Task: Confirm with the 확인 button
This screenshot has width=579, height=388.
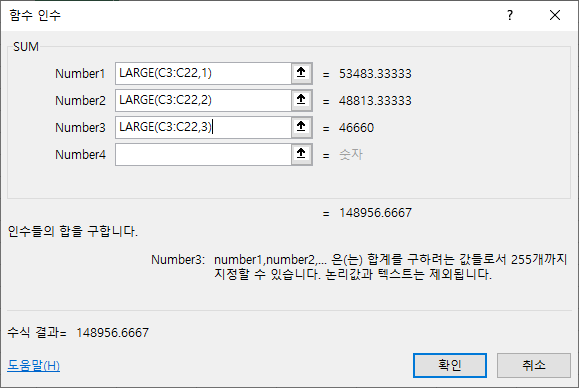Action: click(x=450, y=365)
